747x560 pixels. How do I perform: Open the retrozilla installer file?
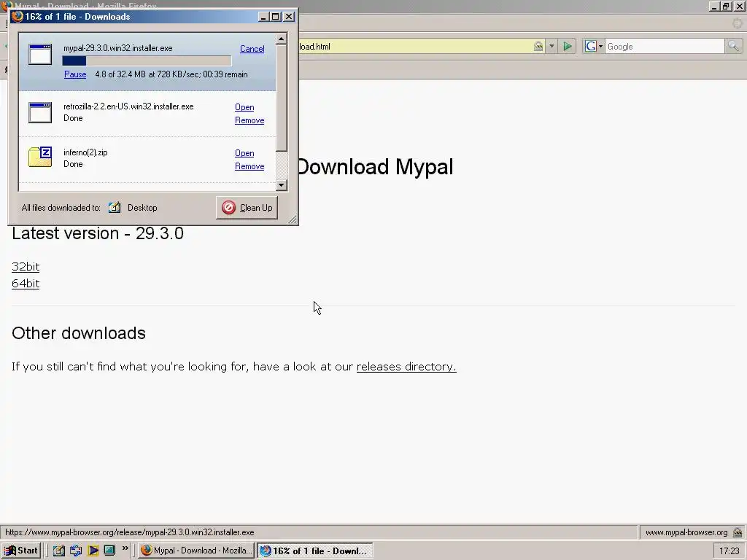[x=244, y=107]
